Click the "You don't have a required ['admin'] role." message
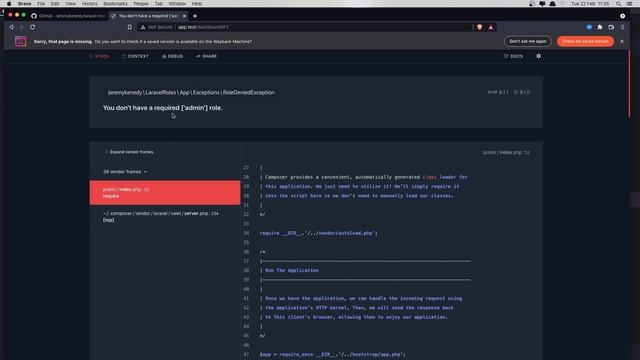The image size is (640, 360). pyautogui.click(x=162, y=108)
